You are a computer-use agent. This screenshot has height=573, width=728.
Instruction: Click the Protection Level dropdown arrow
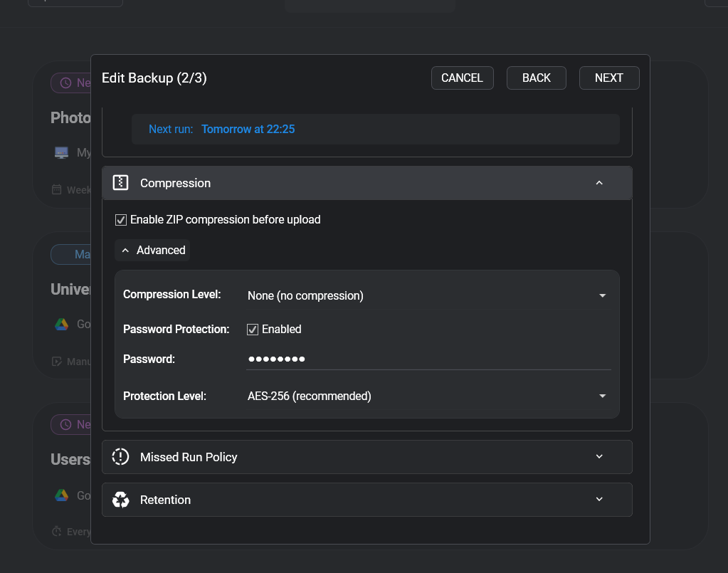[602, 396]
